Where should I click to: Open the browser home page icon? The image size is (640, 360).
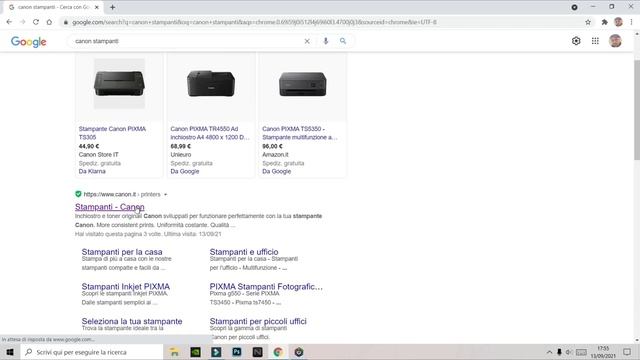[49, 22]
